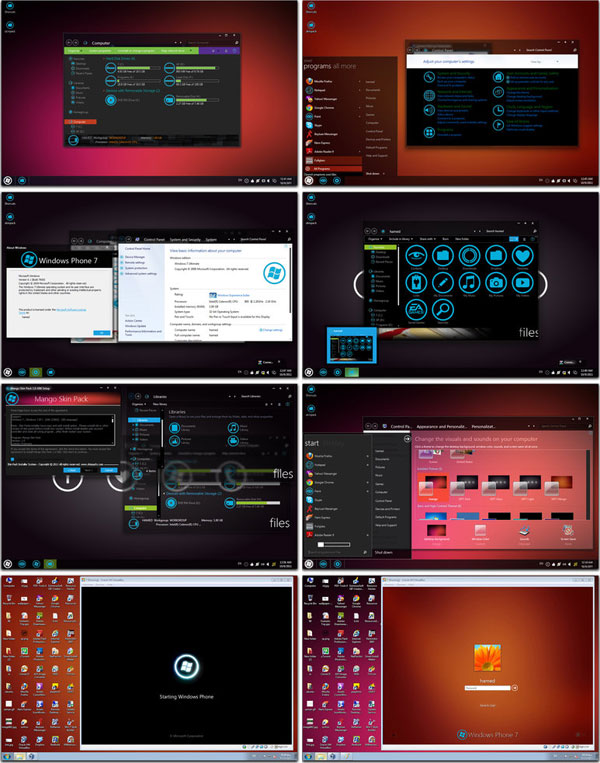Viewport: 600px width, 763px height.
Task: Open Clock, Language, and Region icon in Control Panel
Action: click(498, 110)
